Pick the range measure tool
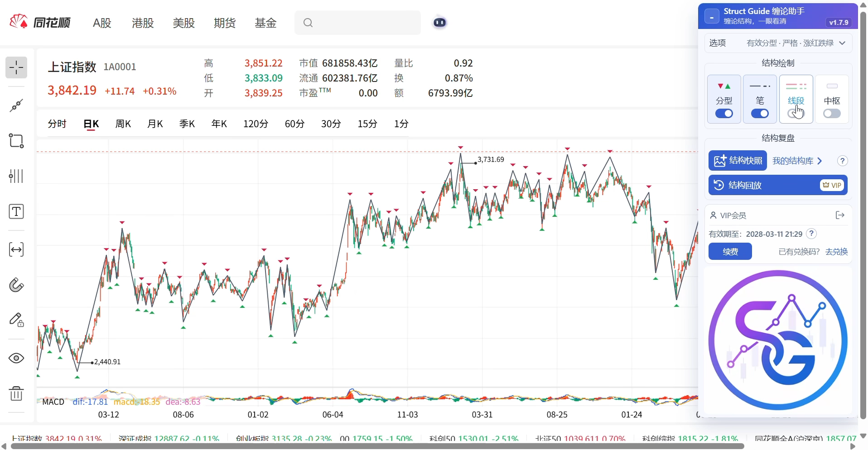The image size is (868, 450). click(16, 249)
